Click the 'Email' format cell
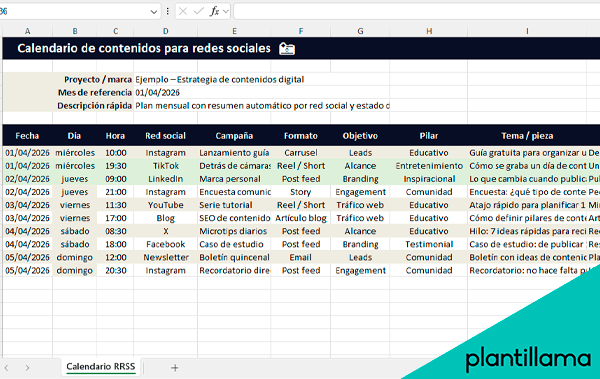Viewport: 600px width, 379px height. [301, 257]
